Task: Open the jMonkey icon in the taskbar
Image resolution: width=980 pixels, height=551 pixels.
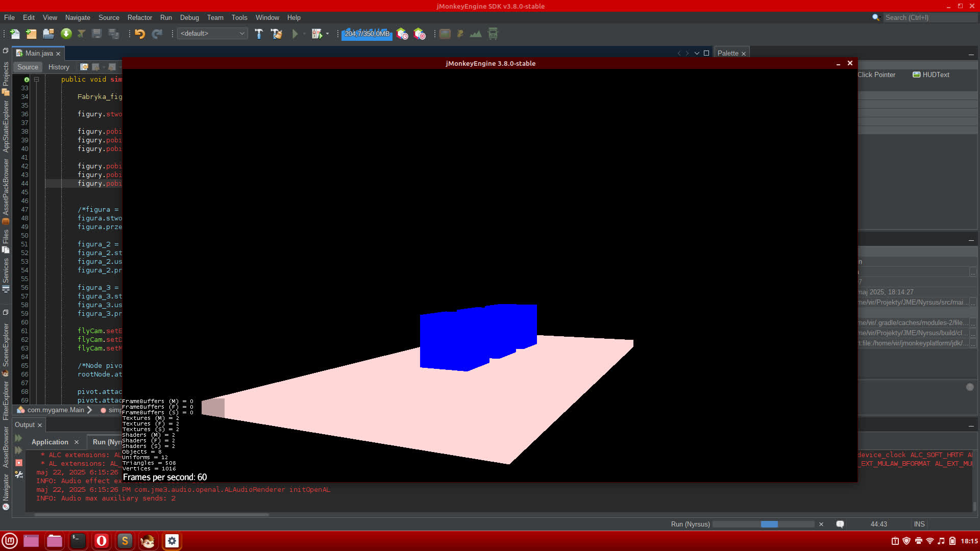Action: pyautogui.click(x=148, y=541)
